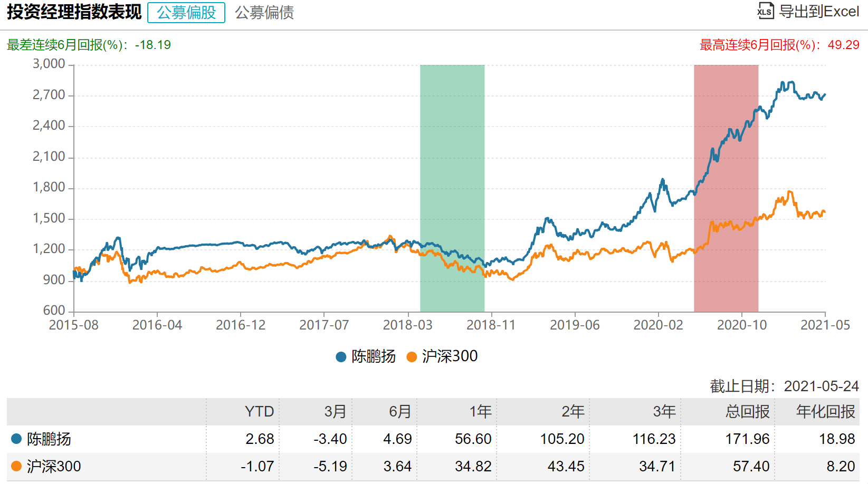Toggle the 沪深300 legend series marker
868x484 pixels.
coord(412,357)
